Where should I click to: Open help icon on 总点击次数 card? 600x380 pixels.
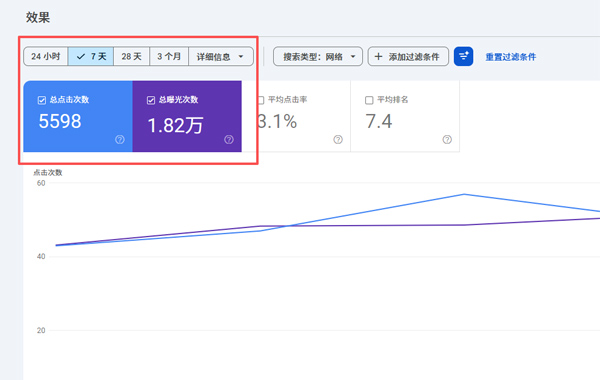120,139
